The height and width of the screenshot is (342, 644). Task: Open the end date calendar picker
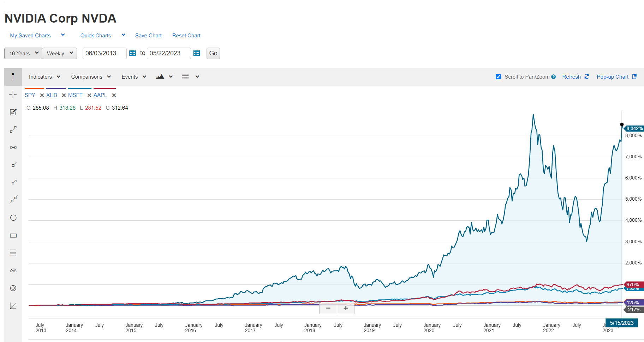[x=197, y=53]
